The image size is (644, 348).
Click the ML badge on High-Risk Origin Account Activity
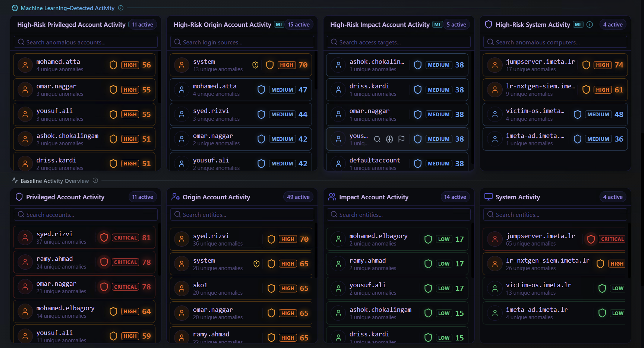pos(279,24)
